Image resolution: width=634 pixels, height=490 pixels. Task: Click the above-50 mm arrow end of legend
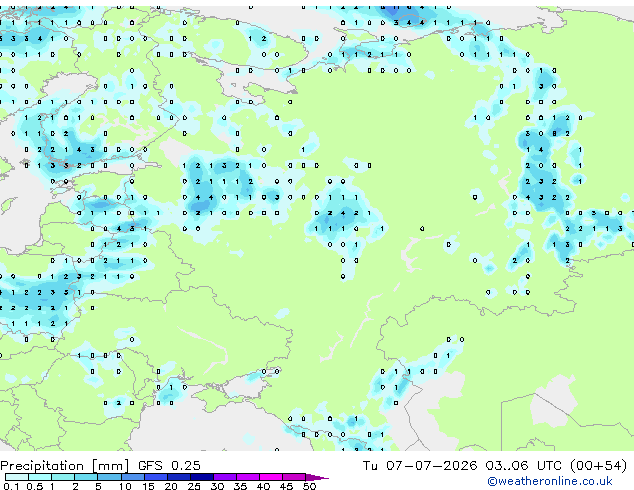317,477
